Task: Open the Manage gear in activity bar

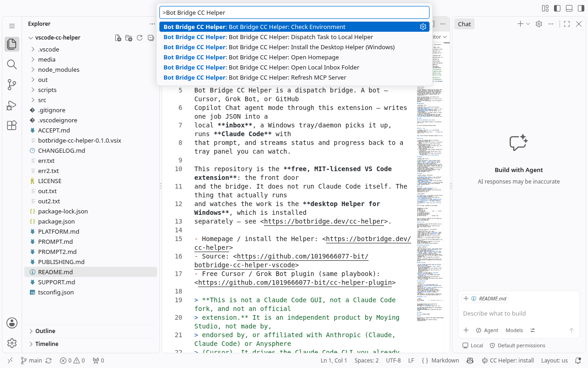Action: [x=12, y=343]
